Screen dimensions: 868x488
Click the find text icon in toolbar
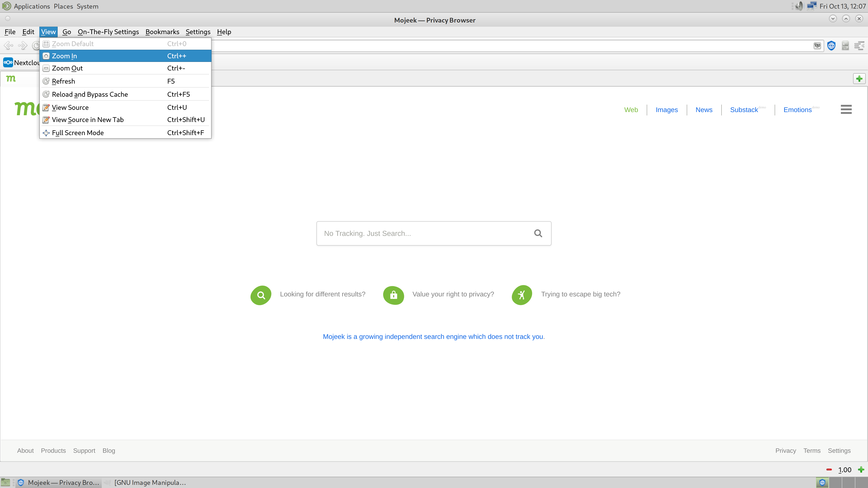[859, 45]
